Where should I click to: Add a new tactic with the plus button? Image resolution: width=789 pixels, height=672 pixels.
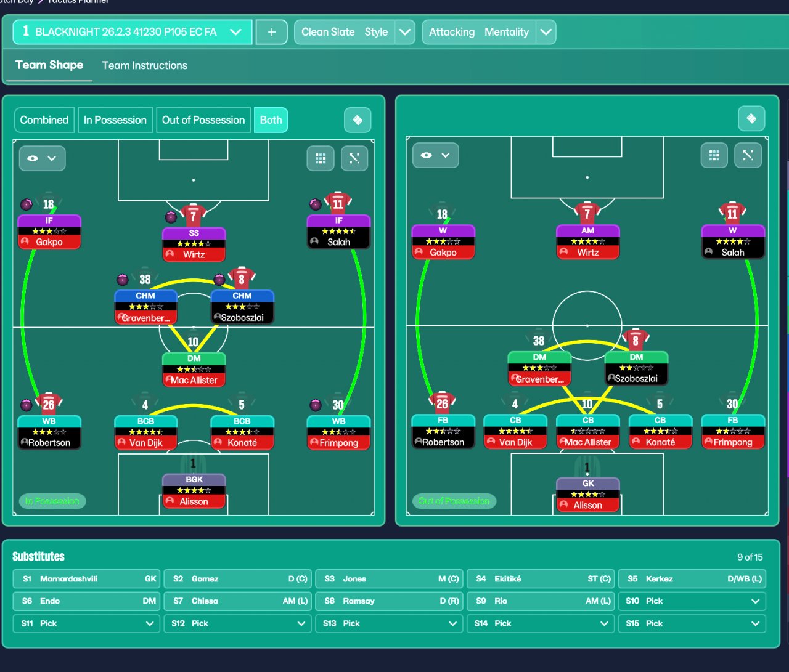click(x=271, y=32)
